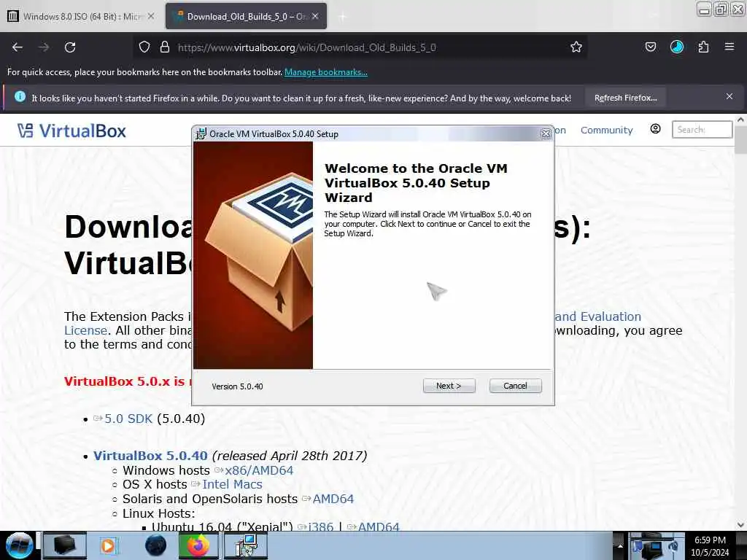Click the URL address bar
Image resolution: width=747 pixels, height=560 pixels.
point(360,47)
